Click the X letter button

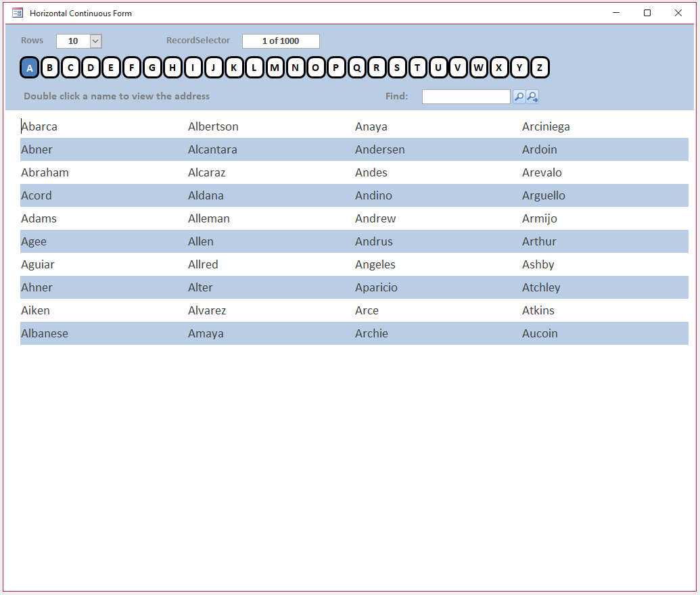tap(499, 68)
